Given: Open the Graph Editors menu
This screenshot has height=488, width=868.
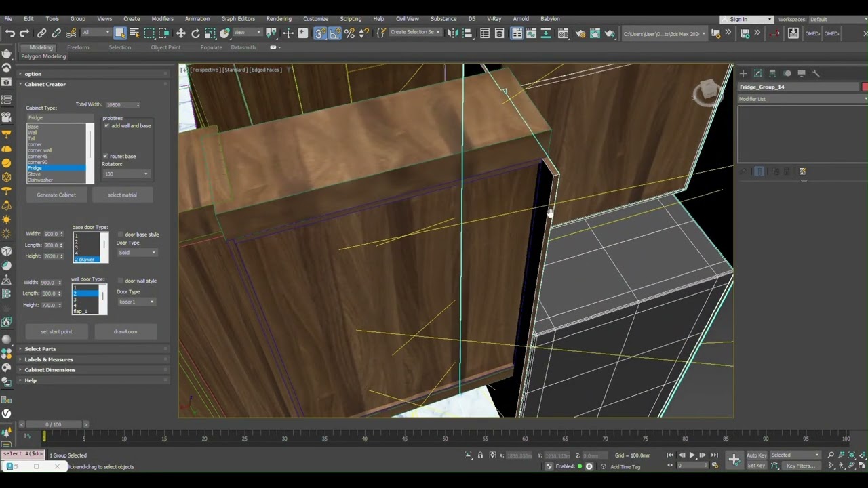Looking at the screenshot, I should pyautogui.click(x=238, y=19).
